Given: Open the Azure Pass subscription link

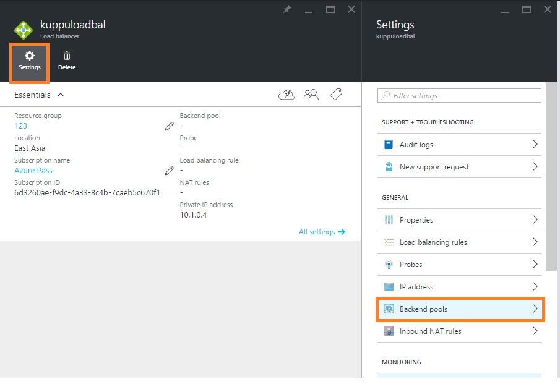Looking at the screenshot, I should pyautogui.click(x=33, y=171).
